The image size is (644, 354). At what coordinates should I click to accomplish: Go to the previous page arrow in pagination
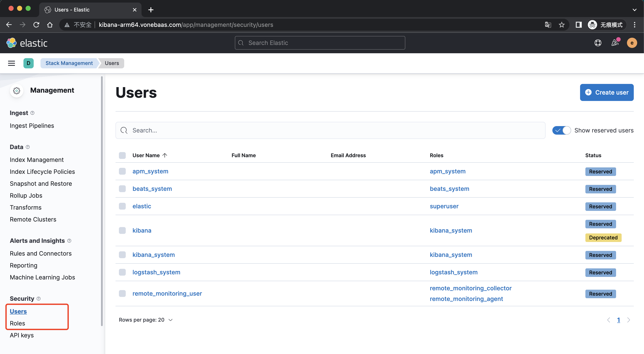click(x=608, y=320)
